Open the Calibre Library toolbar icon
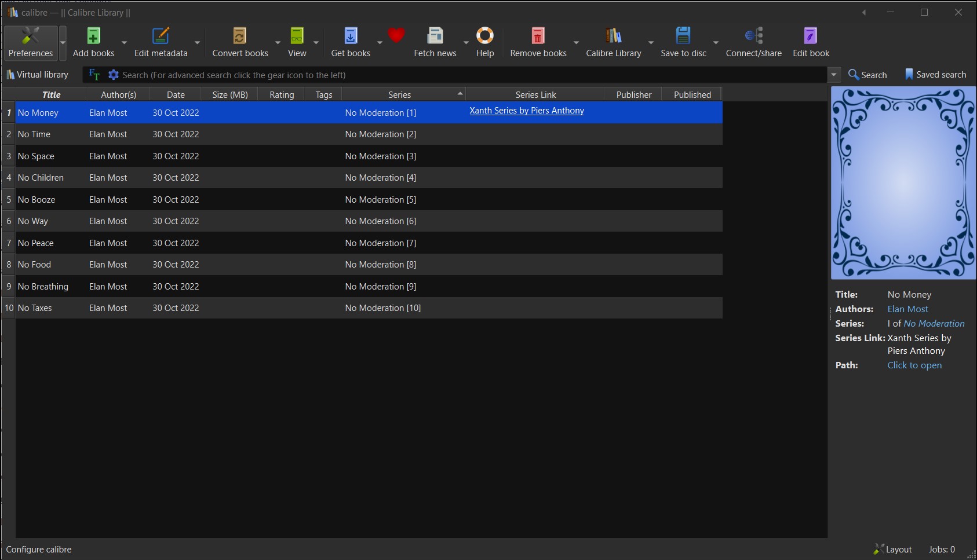The image size is (977, 560). pos(613,36)
